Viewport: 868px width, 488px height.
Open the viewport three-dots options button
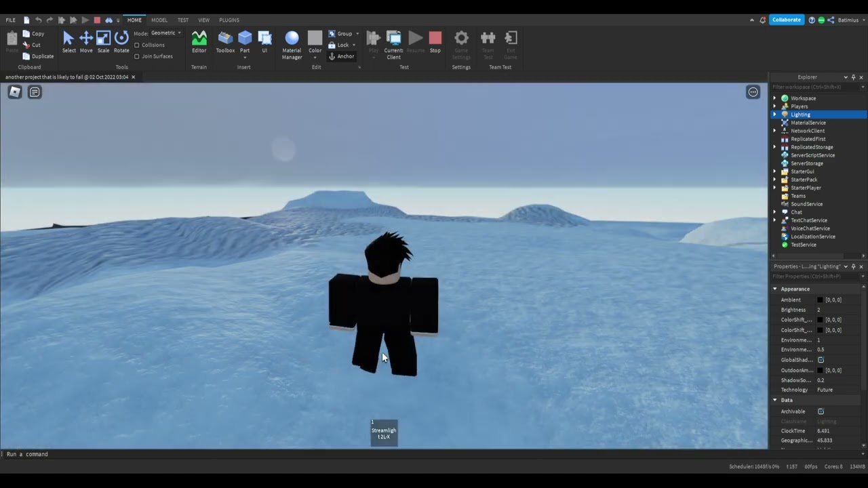tap(753, 92)
